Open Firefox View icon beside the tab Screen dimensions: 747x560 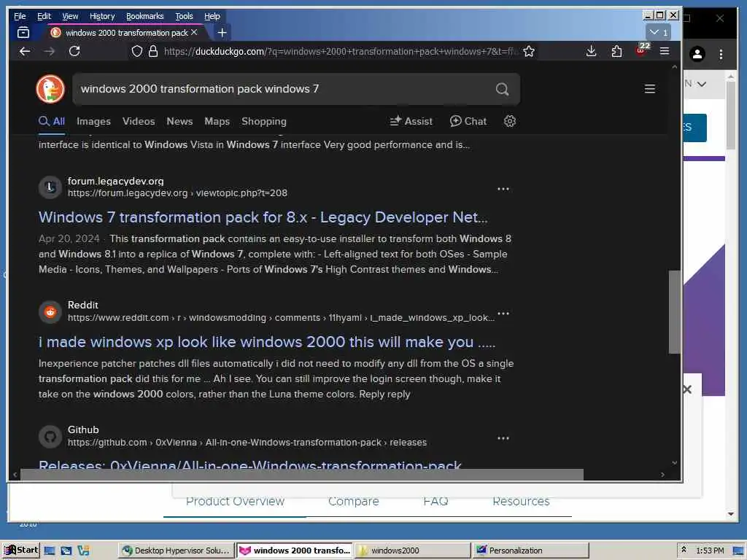click(x=23, y=32)
